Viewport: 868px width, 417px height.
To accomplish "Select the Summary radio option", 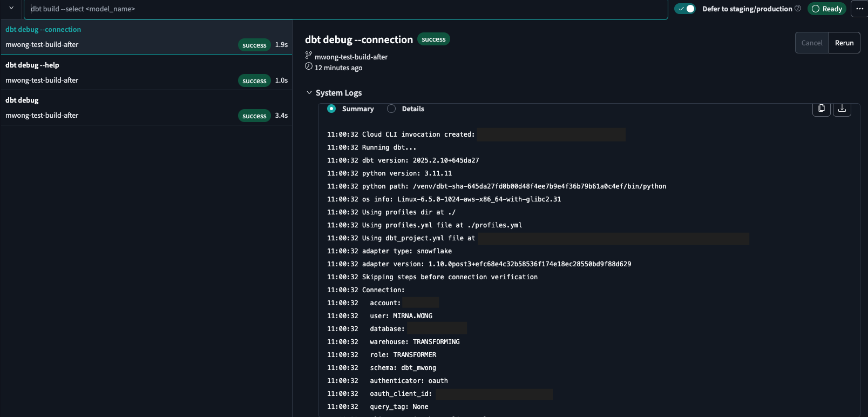I will pos(331,109).
